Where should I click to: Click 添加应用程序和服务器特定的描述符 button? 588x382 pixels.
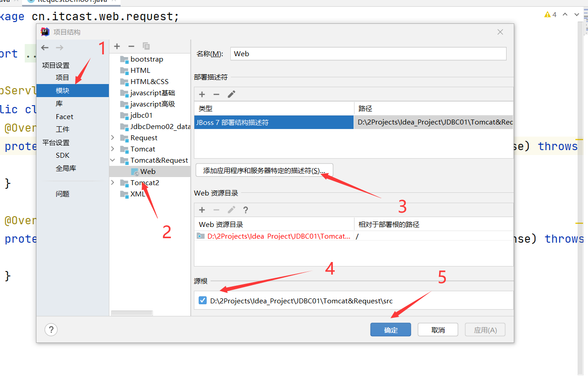pyautogui.click(x=264, y=171)
